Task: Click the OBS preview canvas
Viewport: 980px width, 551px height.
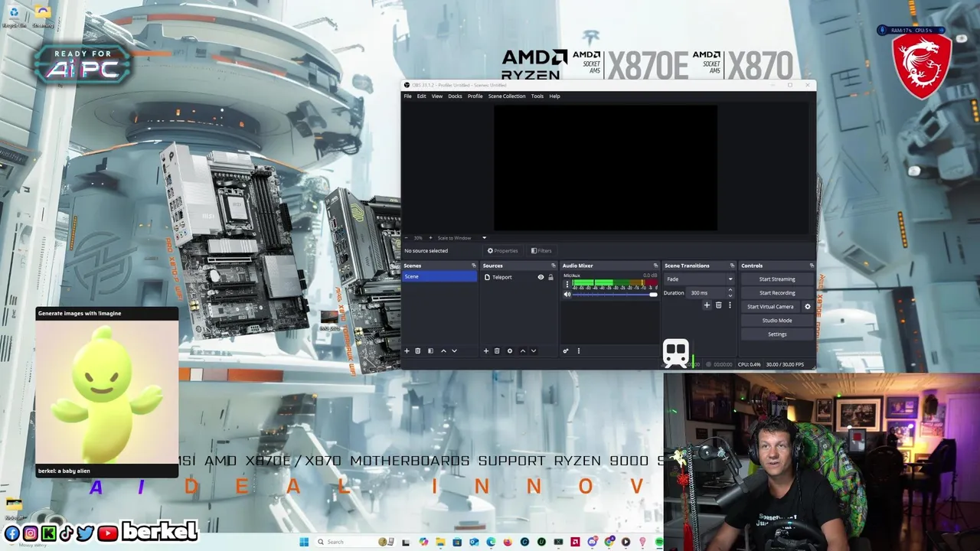Action: pyautogui.click(x=606, y=168)
